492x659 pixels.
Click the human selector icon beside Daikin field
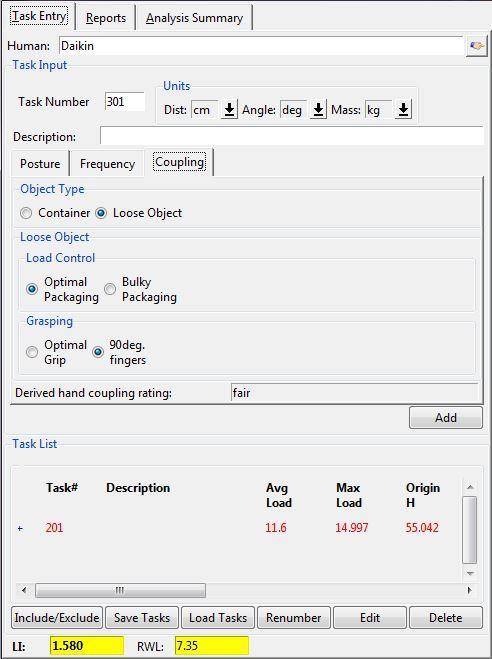point(476,46)
